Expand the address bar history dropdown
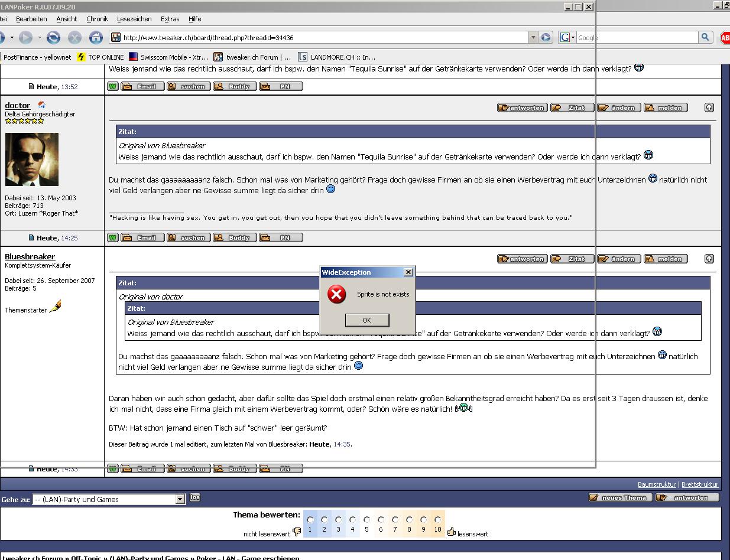This screenshot has width=730, height=560. click(533, 37)
